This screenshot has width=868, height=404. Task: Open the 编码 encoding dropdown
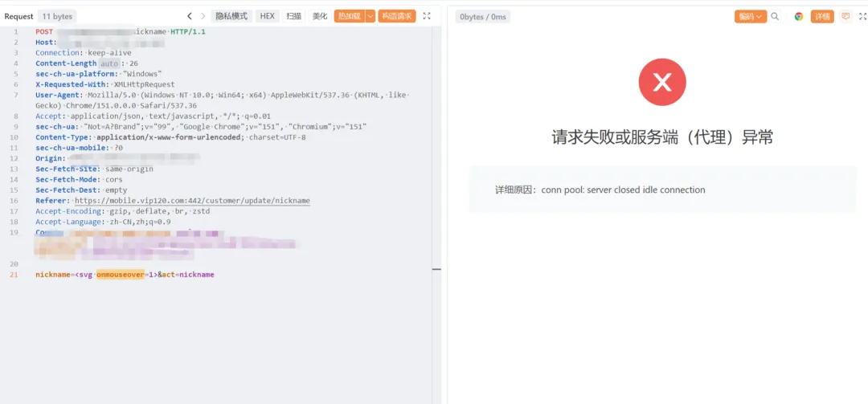point(751,17)
